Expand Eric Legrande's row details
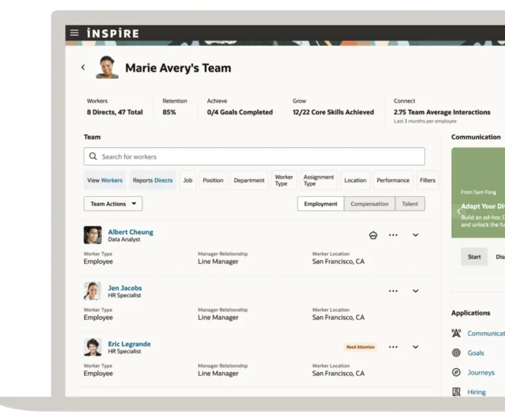Viewport: 505px width, 420px height. (x=415, y=347)
